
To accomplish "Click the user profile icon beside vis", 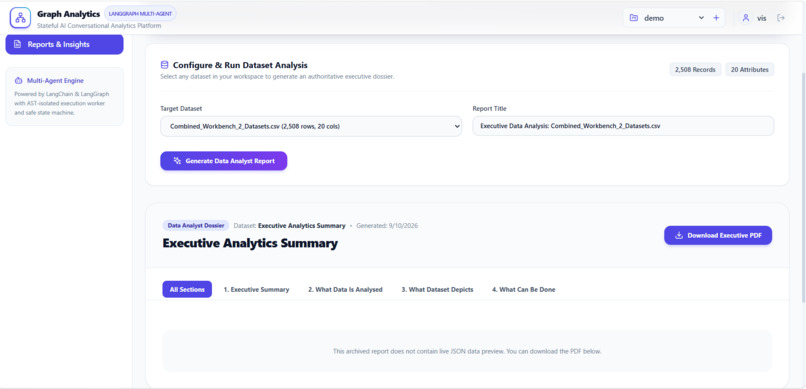I will [745, 18].
